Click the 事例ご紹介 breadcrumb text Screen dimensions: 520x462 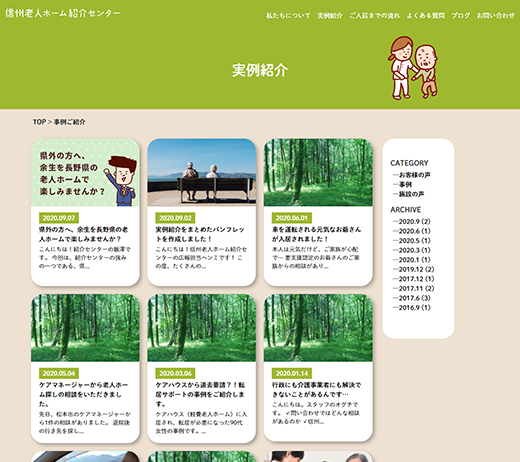[x=70, y=122]
